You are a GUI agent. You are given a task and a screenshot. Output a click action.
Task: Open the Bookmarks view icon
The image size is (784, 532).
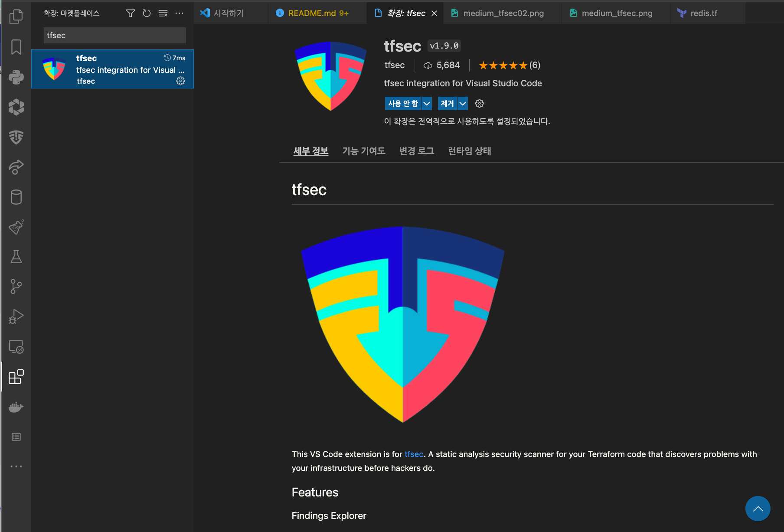[16, 47]
